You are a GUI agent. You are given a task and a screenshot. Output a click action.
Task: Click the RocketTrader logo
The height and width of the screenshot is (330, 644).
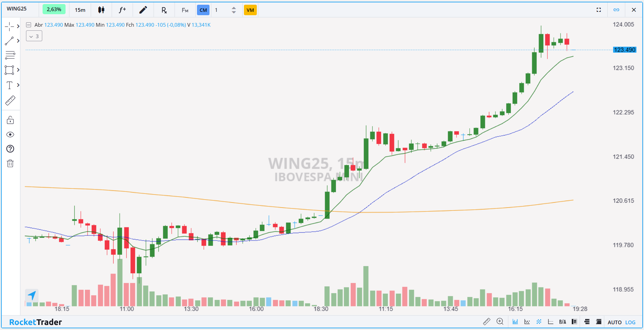(35, 322)
